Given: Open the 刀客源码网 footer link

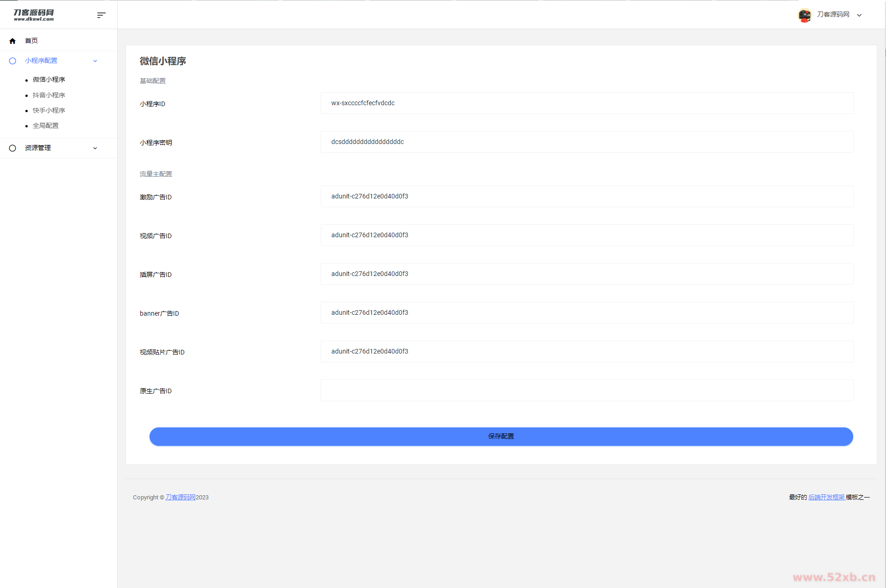Looking at the screenshot, I should [x=180, y=497].
